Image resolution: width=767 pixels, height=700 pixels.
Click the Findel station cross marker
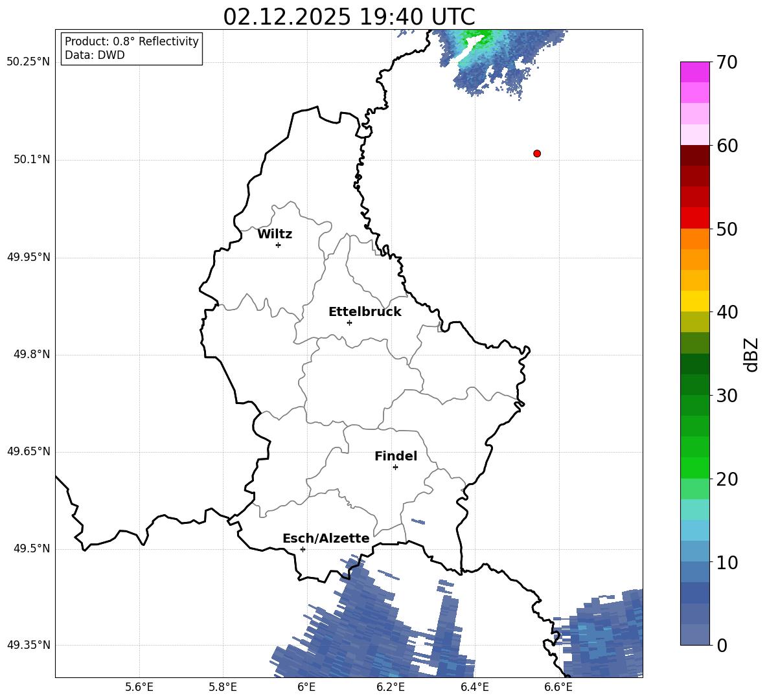tap(395, 468)
